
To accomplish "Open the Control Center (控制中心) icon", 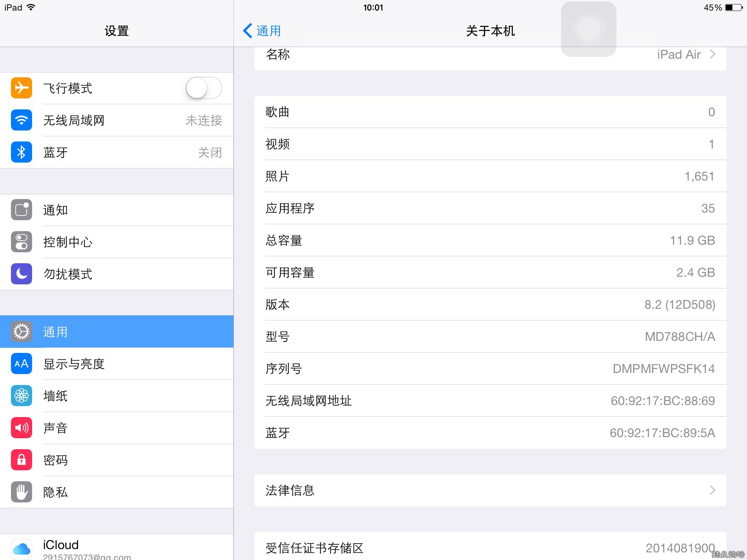I will point(22,242).
